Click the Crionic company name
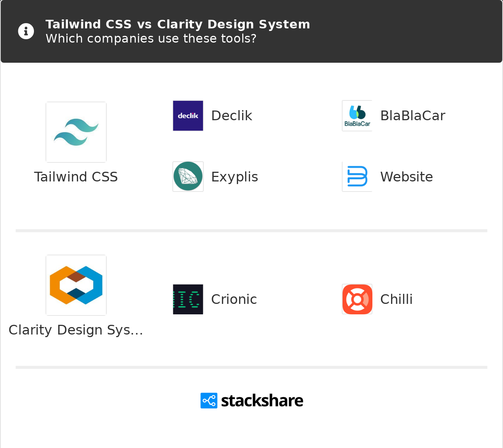Screen dimensions: 503x448 click(x=234, y=299)
